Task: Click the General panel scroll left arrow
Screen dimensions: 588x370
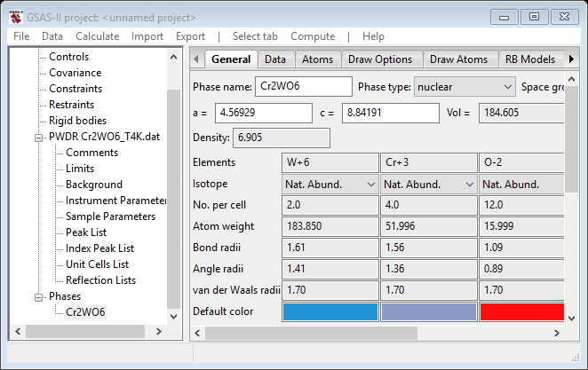Action: (197, 333)
